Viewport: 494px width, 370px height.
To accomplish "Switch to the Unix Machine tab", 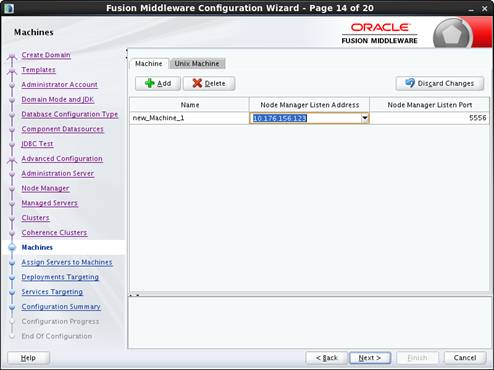I will pos(197,64).
